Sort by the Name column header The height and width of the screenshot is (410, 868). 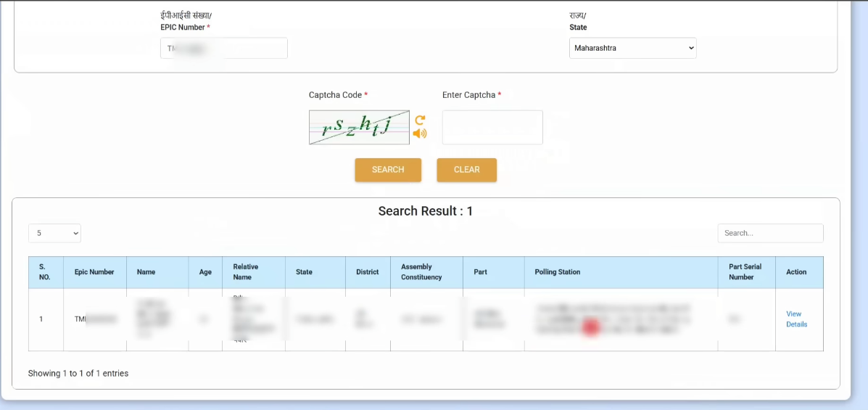click(146, 272)
